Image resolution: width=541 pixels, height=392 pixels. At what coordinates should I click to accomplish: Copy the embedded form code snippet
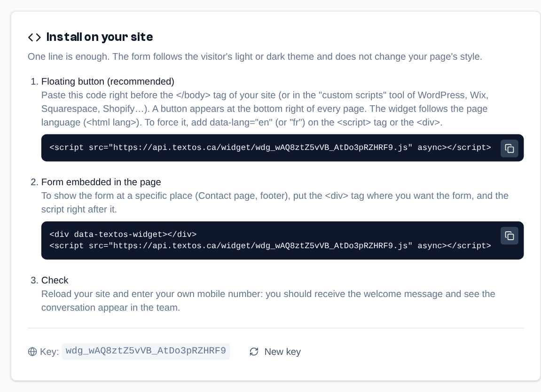tap(509, 235)
